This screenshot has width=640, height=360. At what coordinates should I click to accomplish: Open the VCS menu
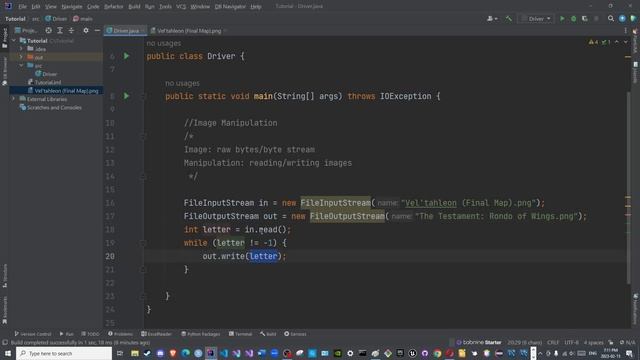click(181, 7)
